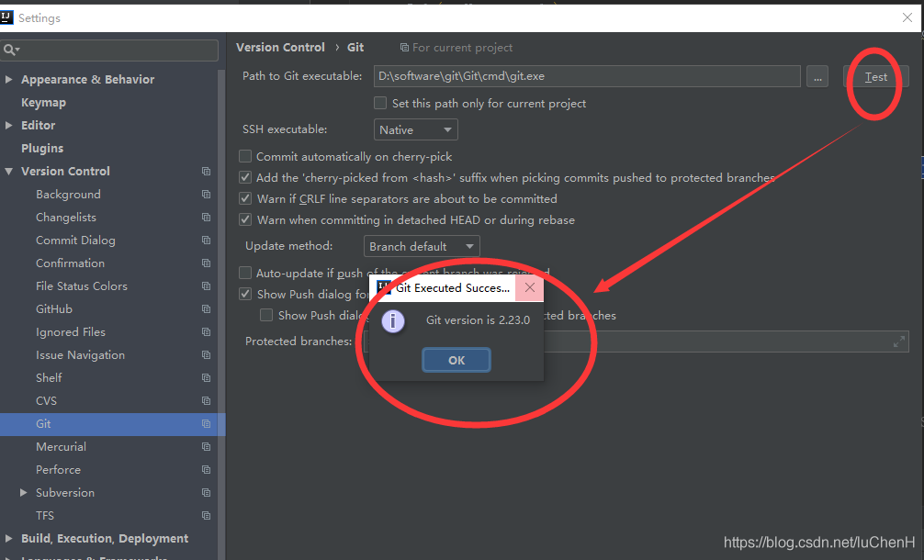Click OK in the Git version dialog
This screenshot has height=560, width=924.
point(456,360)
